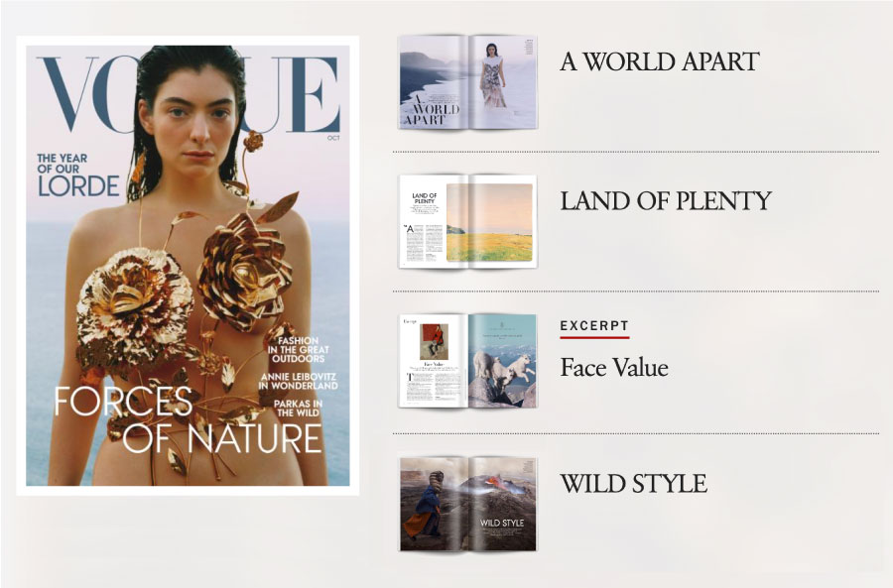Click the OCT issue label on cover
The height and width of the screenshot is (588, 893).
pos(333,138)
